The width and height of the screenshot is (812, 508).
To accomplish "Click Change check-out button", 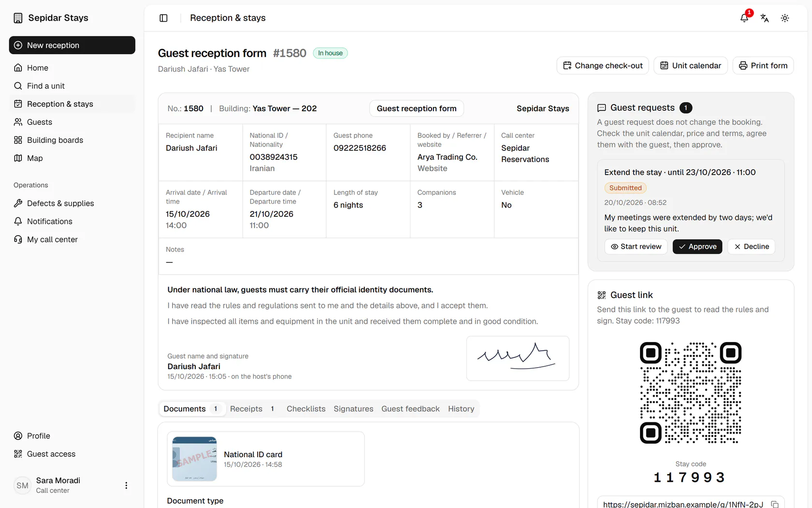I will click(603, 65).
